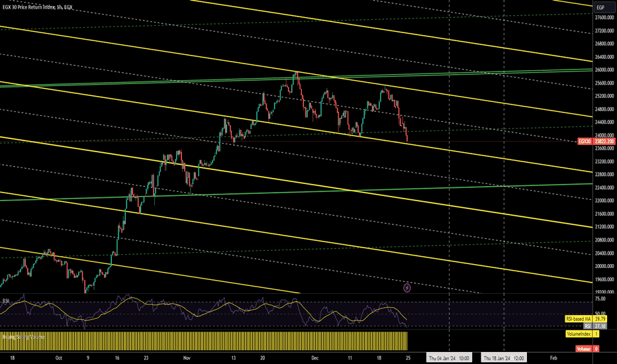Click the 22800.000 price axis value
This screenshot has height=364, width=617.
click(604, 174)
